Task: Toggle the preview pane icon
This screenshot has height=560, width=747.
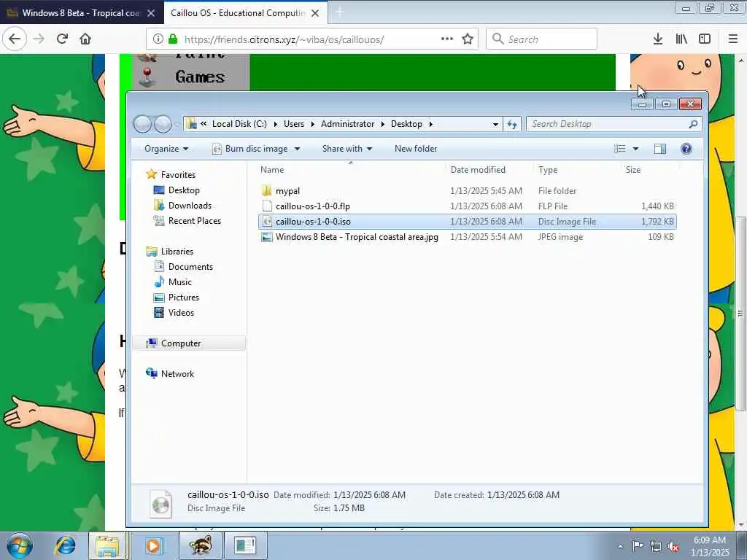Action: pyautogui.click(x=659, y=149)
